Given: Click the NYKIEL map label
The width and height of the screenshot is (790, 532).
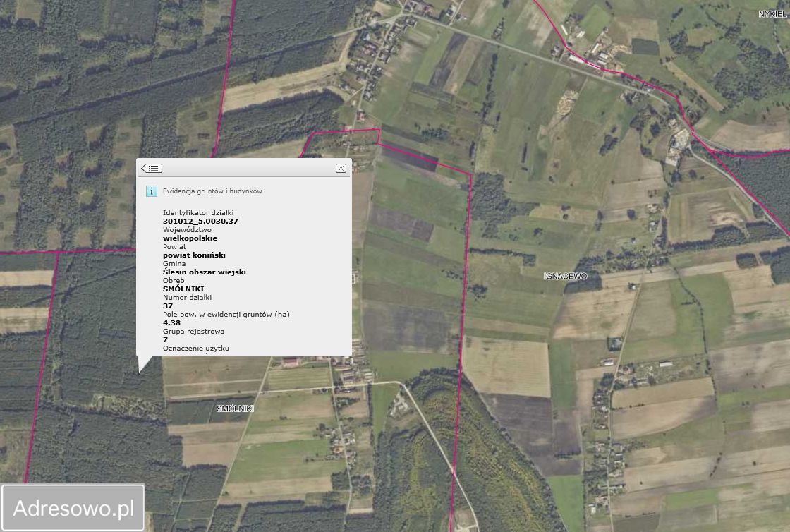Looking at the screenshot, I should 772,14.
